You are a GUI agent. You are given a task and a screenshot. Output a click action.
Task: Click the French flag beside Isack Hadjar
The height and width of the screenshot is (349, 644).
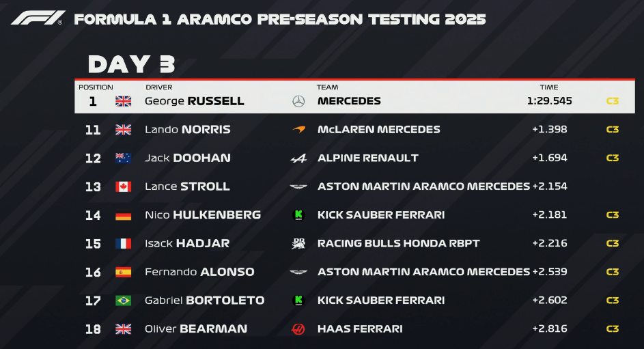(123, 243)
